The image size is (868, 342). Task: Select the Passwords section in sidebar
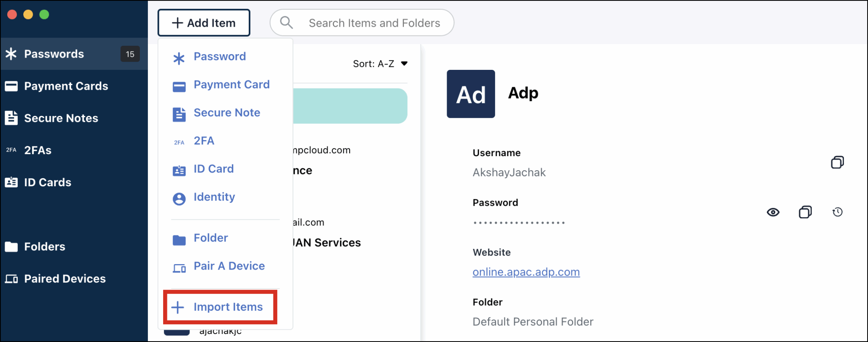pyautogui.click(x=54, y=54)
